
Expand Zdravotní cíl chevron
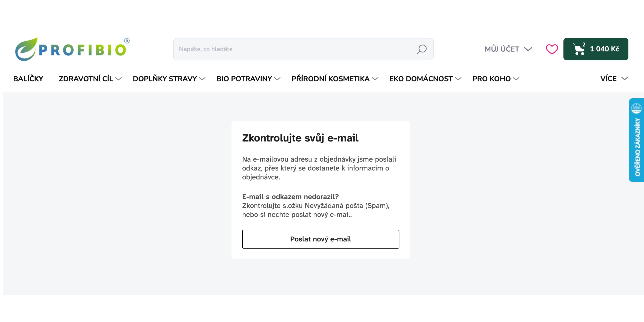tap(119, 79)
